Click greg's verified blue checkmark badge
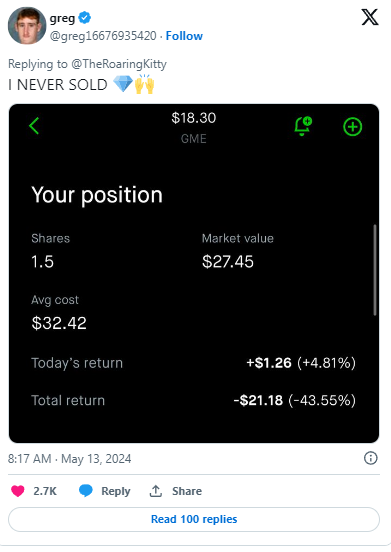The height and width of the screenshot is (552, 391). [84, 17]
